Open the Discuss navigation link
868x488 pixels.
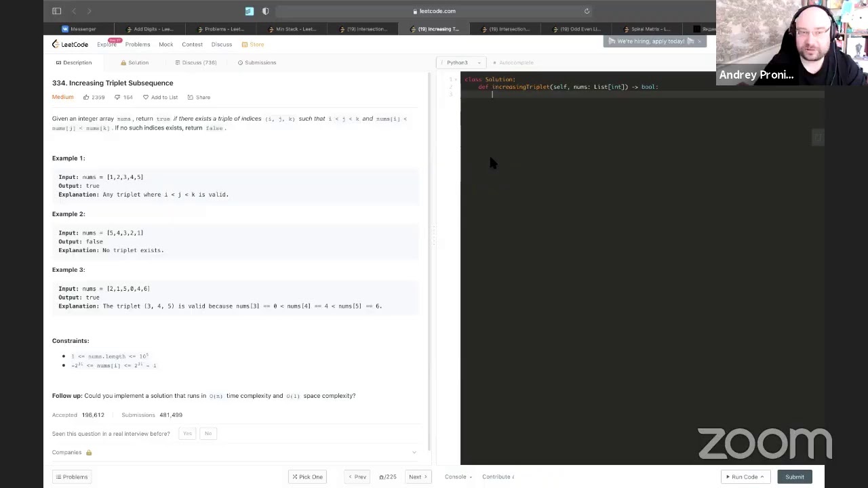tap(222, 44)
